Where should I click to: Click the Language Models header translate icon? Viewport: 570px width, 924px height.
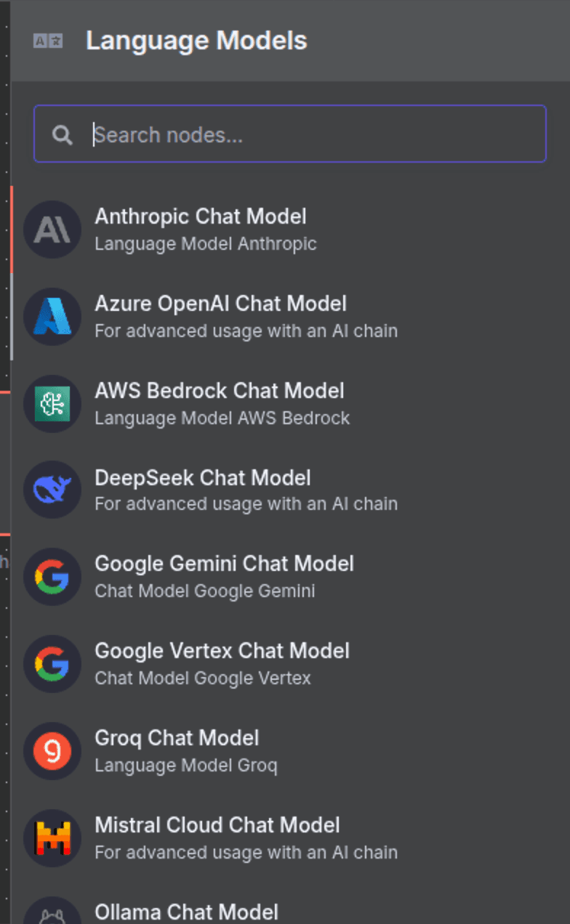[48, 41]
